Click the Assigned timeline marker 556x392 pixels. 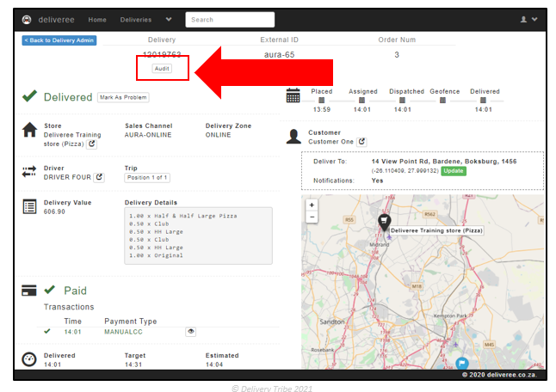tap(361, 101)
